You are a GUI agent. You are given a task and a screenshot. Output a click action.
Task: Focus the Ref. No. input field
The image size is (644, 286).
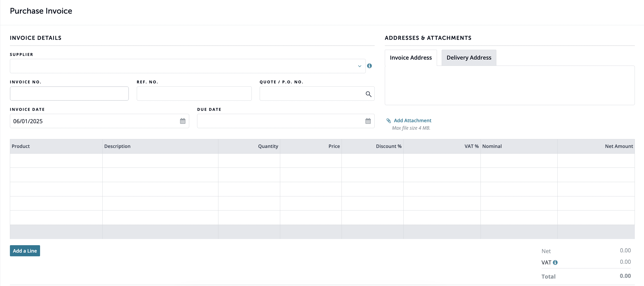[194, 94]
